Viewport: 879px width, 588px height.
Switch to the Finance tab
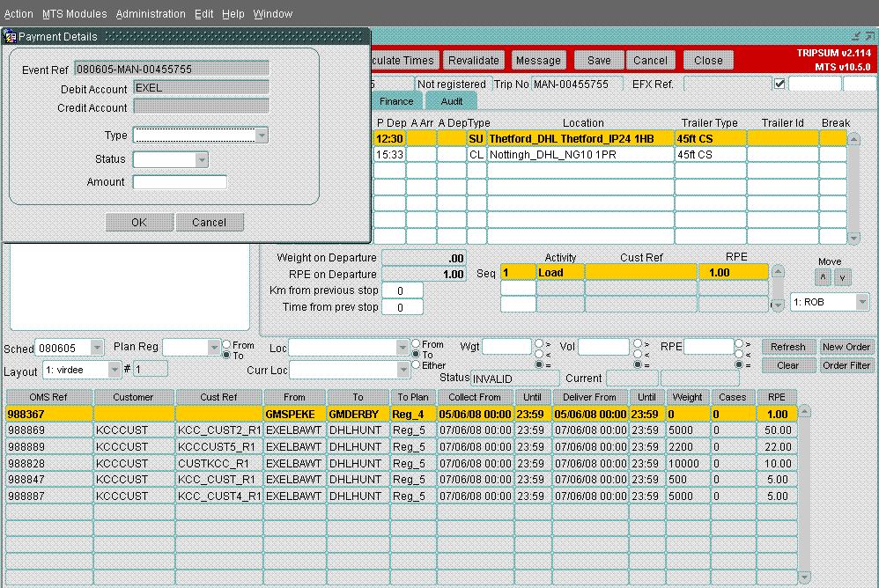pos(396,101)
